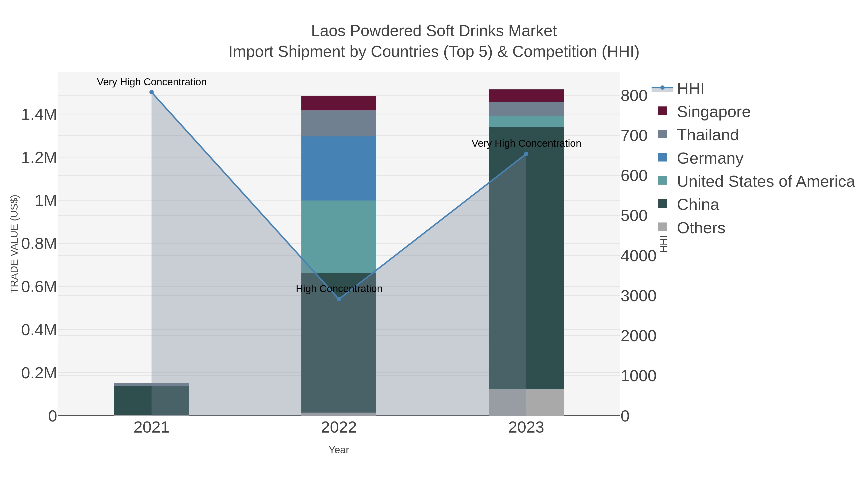Click the China dark green legend swatch
Image resolution: width=868 pixels, height=488 pixels.
pos(663,204)
